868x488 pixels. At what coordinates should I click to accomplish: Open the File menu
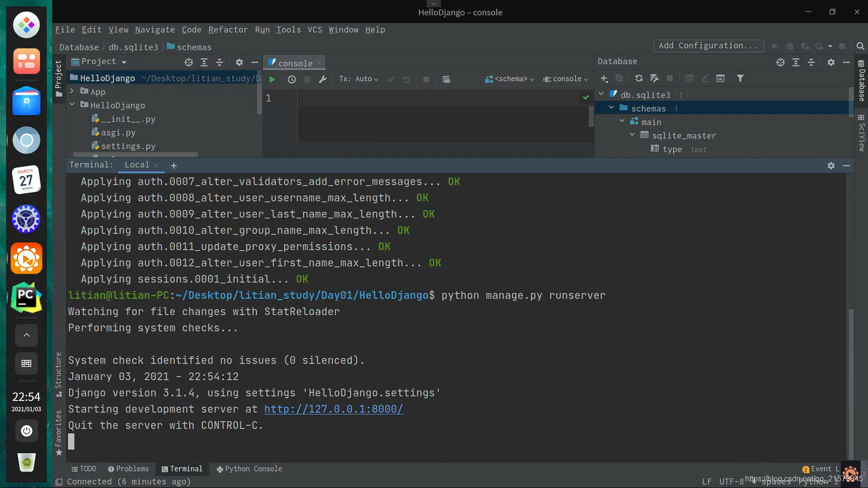pos(65,30)
